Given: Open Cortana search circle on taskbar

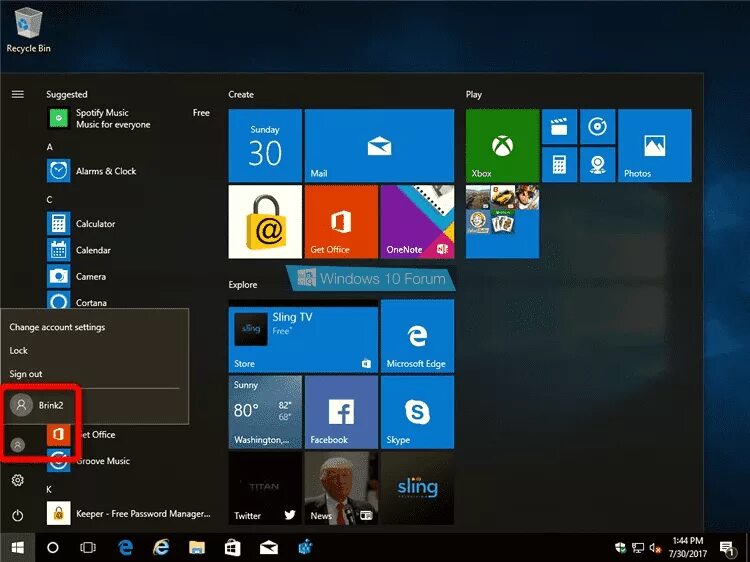Looking at the screenshot, I should (53, 548).
